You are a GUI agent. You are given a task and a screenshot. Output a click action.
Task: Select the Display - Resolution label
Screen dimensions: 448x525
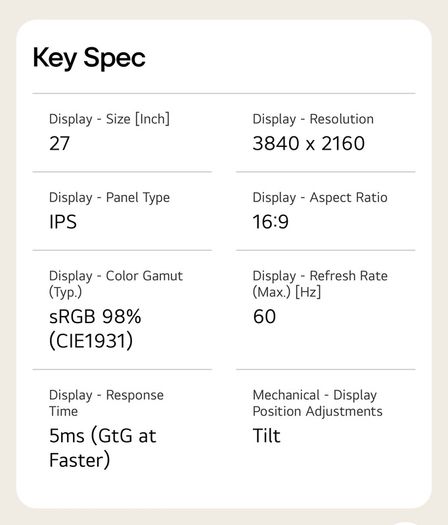pos(313,119)
